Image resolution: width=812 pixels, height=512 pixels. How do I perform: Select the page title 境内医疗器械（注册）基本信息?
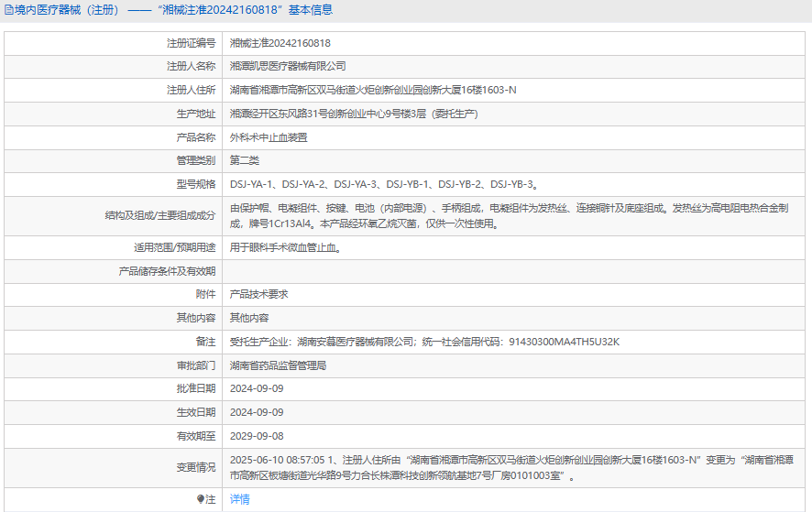pyautogui.click(x=173, y=10)
